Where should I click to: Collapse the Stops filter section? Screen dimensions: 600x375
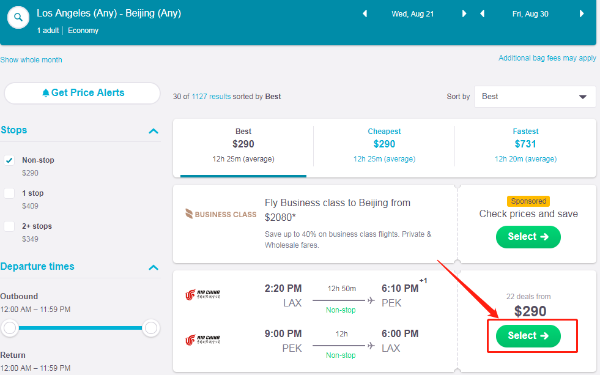point(153,131)
